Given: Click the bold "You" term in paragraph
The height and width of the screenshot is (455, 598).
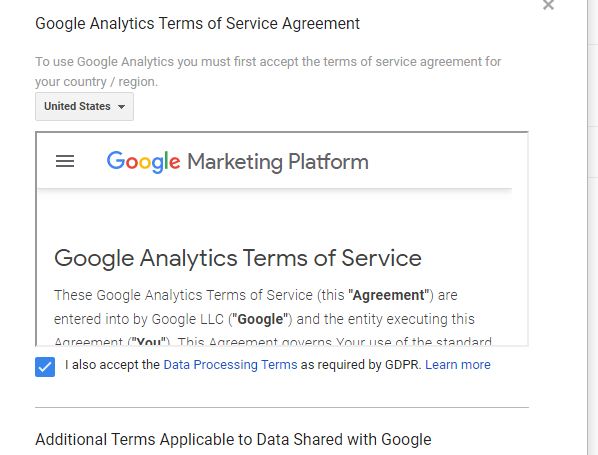Looking at the screenshot, I should point(149,341).
